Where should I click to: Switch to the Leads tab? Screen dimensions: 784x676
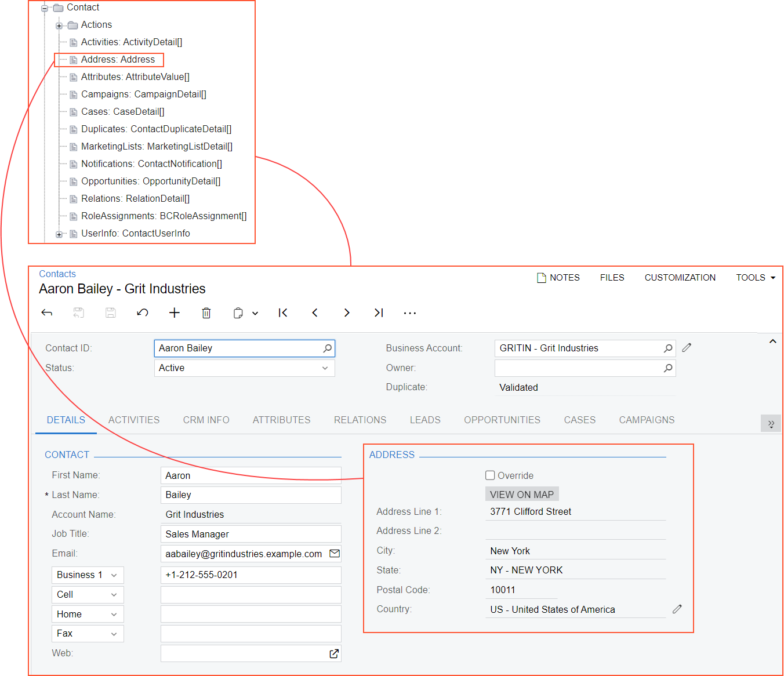pos(425,420)
